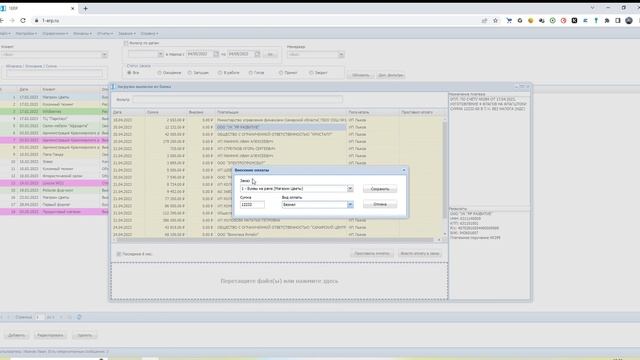Viewport: 640px width, 360px height.
Task: Open calendar for the period end date
Action: coord(257,54)
